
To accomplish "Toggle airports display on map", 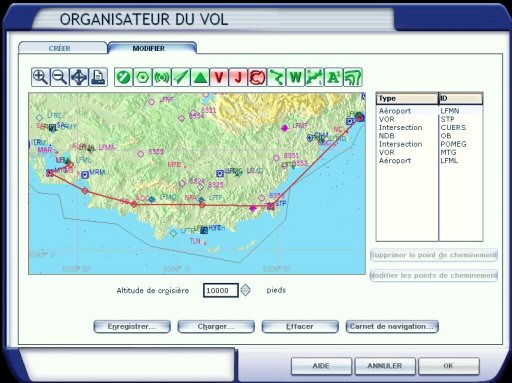I will (123, 77).
